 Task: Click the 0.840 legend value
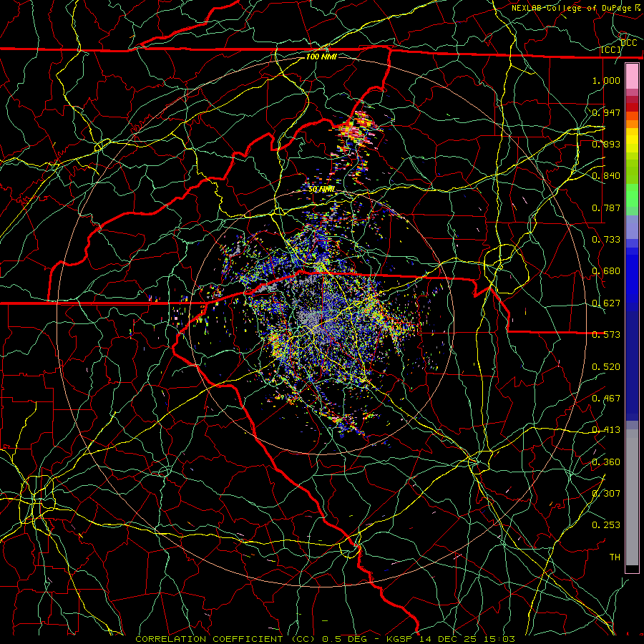point(606,175)
